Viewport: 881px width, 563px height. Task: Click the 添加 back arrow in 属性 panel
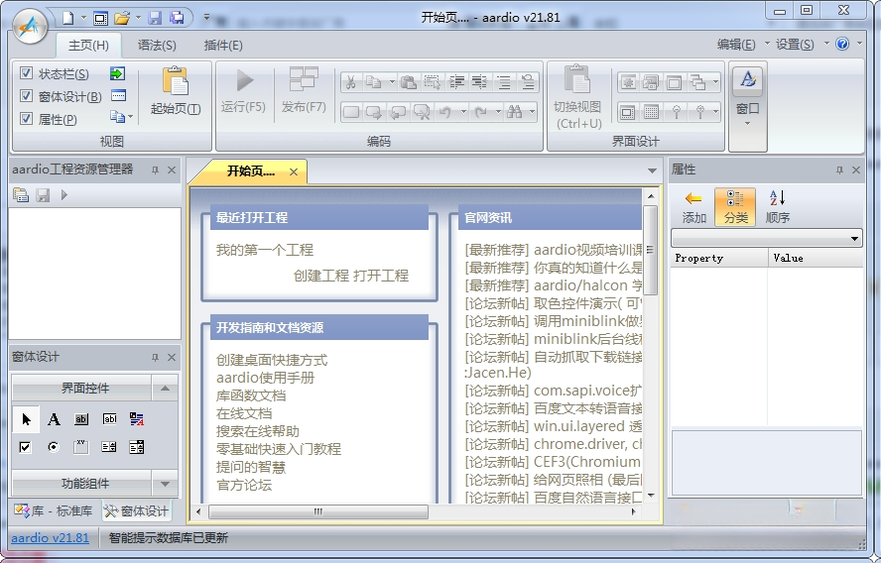[x=694, y=207]
